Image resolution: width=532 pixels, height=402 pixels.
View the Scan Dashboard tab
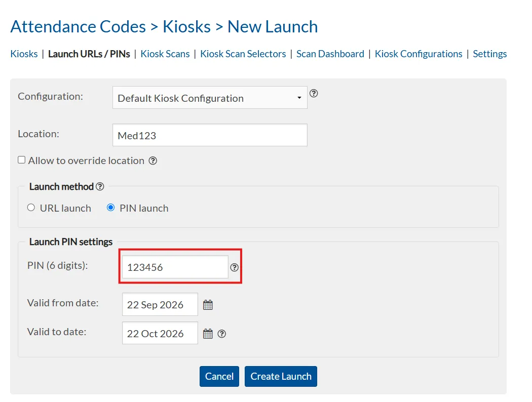tap(330, 54)
